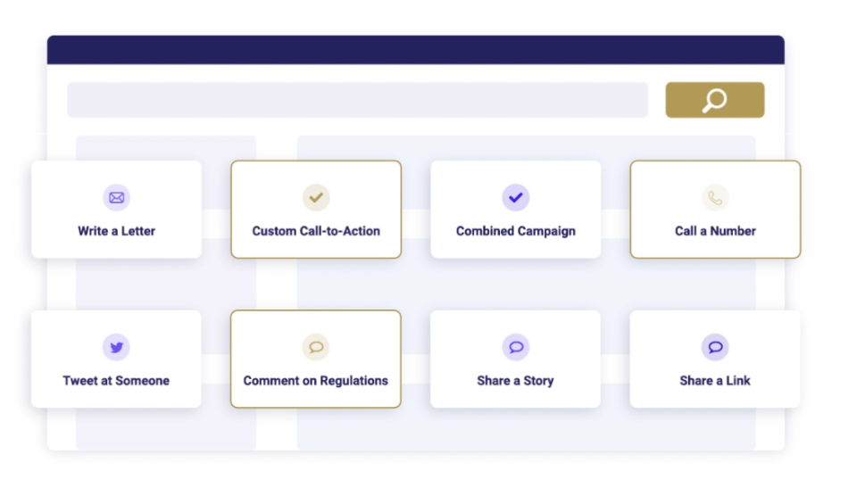Choose the Share a Story label
This screenshot has width=857, height=504.
516,381
